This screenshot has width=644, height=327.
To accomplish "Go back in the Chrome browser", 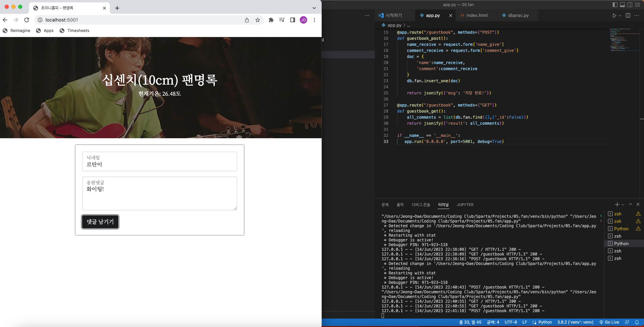I will pyautogui.click(x=5, y=20).
